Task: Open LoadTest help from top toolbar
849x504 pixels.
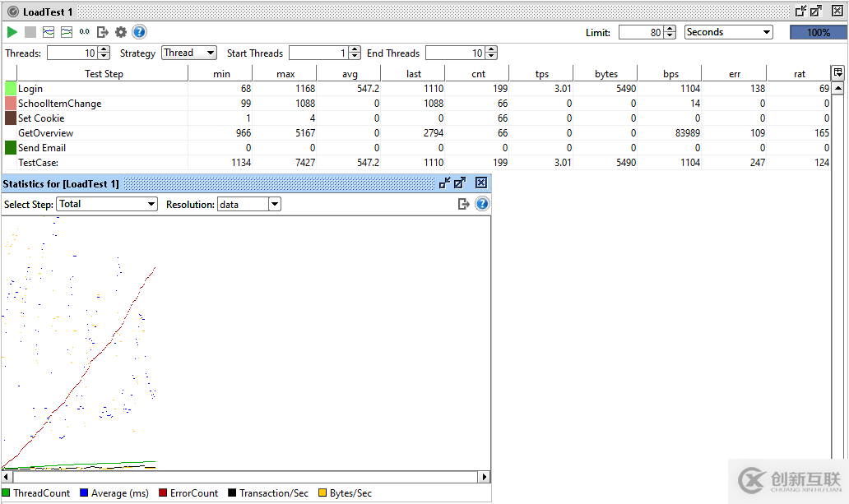Action: (x=139, y=32)
